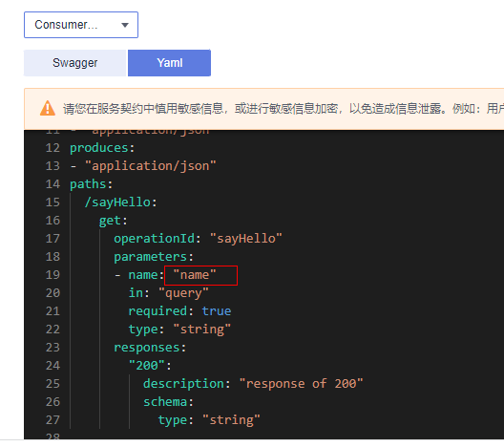Screen dimensions: 504x447
Task: Click the true value after required
Action: tap(217, 311)
